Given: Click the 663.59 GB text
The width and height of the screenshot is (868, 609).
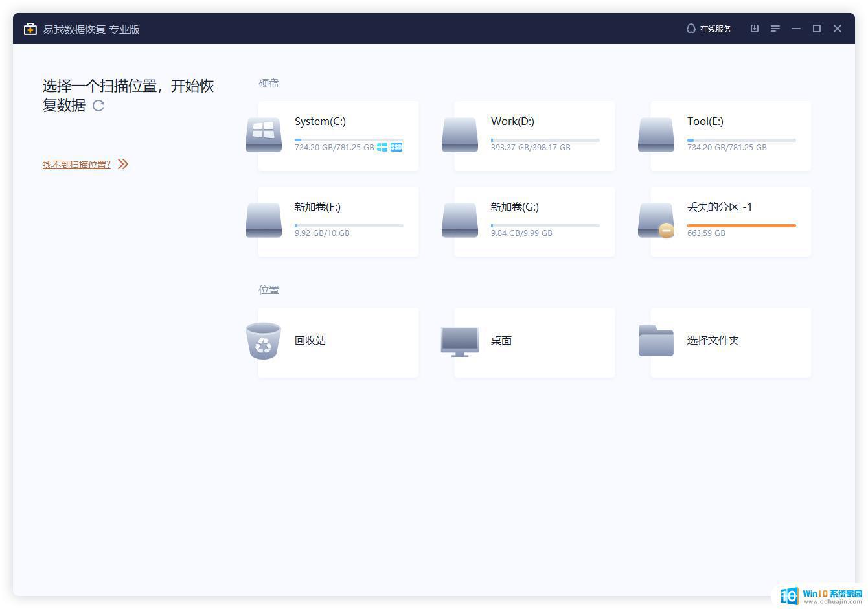Looking at the screenshot, I should (x=706, y=233).
